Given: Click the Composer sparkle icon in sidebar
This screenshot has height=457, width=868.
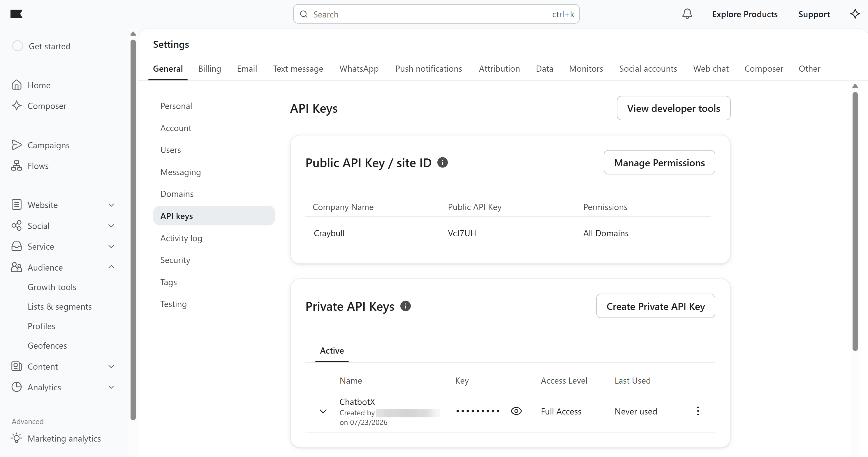Looking at the screenshot, I should (x=17, y=106).
